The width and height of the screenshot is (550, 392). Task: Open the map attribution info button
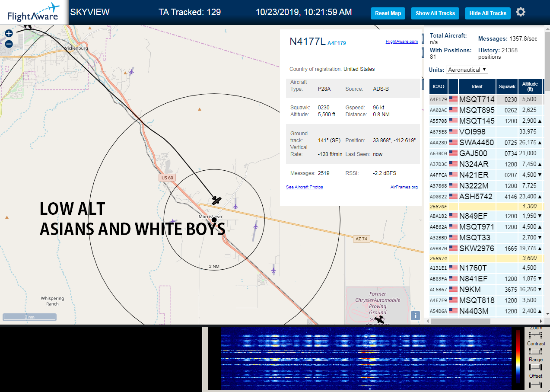click(x=416, y=316)
